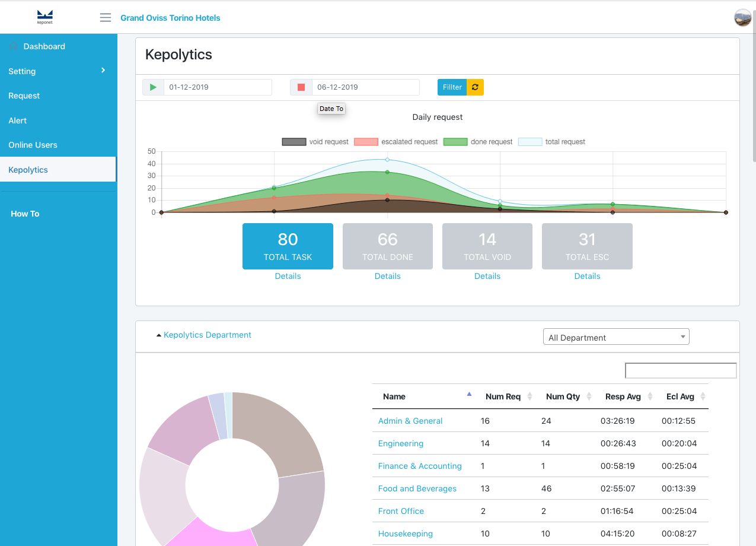Viewport: 756px width, 546px height.
Task: Click the hamburger menu icon
Action: (x=106, y=18)
